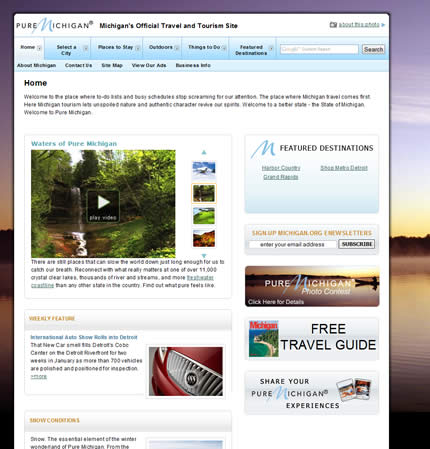Select the green golf course thumbnail
Viewport: 430px width, 449px height.
click(204, 216)
